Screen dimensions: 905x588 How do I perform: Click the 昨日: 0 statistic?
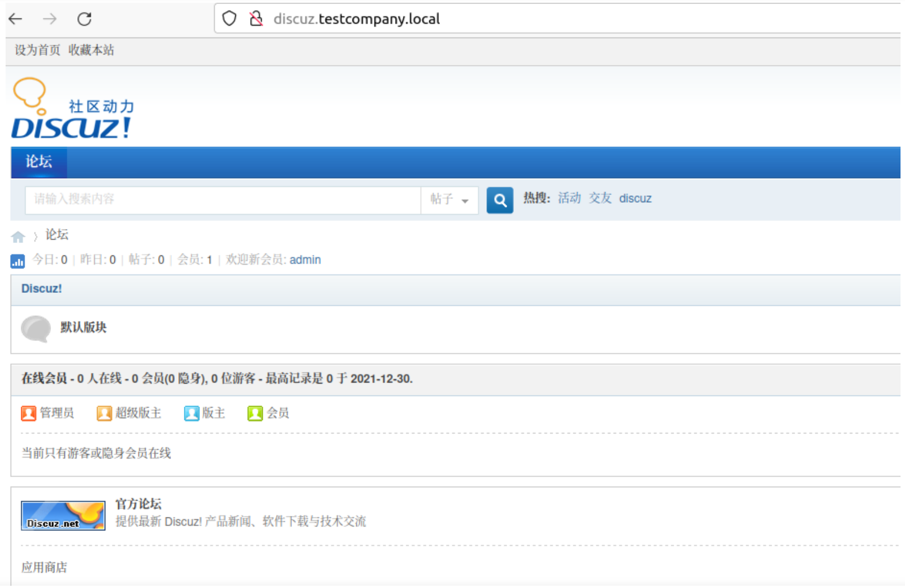click(x=98, y=260)
